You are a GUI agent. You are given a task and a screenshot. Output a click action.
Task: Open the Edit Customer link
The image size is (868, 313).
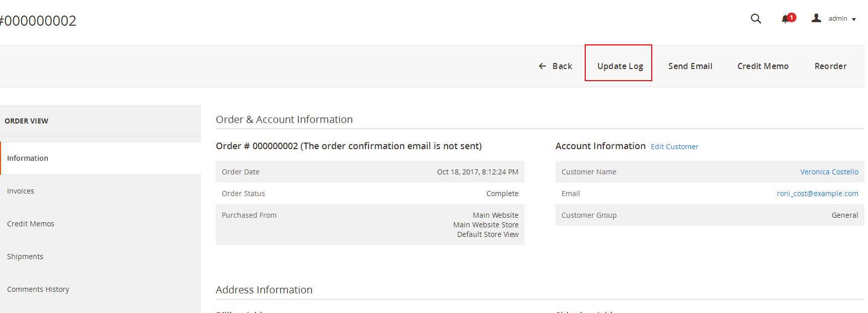[x=674, y=147]
